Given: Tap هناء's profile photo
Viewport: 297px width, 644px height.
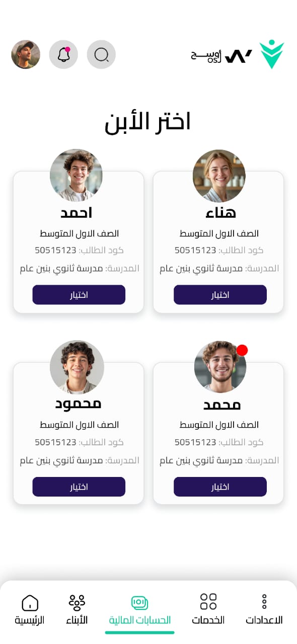Looking at the screenshot, I should point(219,176).
